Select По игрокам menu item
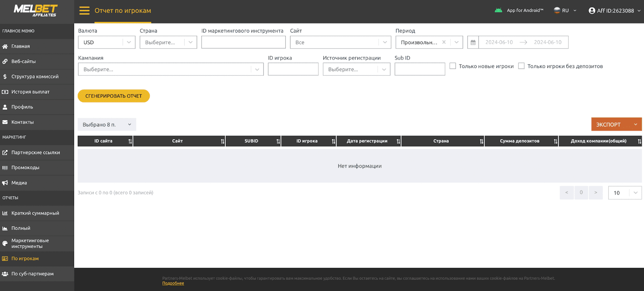 click(37, 258)
